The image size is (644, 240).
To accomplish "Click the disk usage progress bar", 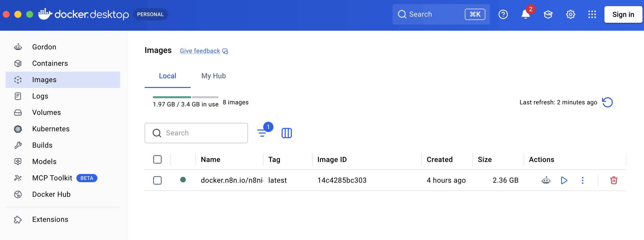I will click(x=186, y=97).
